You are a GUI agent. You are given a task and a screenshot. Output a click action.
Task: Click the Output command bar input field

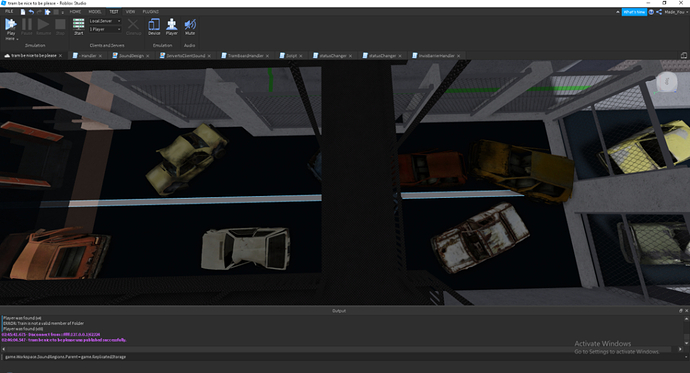tap(339, 357)
